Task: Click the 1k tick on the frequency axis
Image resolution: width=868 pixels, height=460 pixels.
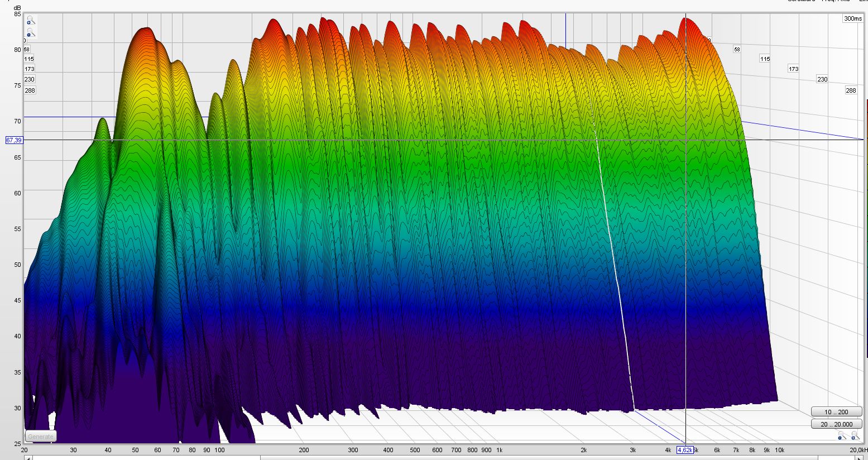Action: click(500, 450)
